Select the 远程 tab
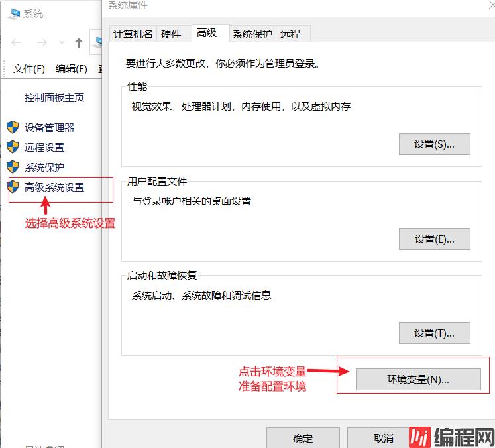Screen dimensions: 495x448 [x=290, y=34]
